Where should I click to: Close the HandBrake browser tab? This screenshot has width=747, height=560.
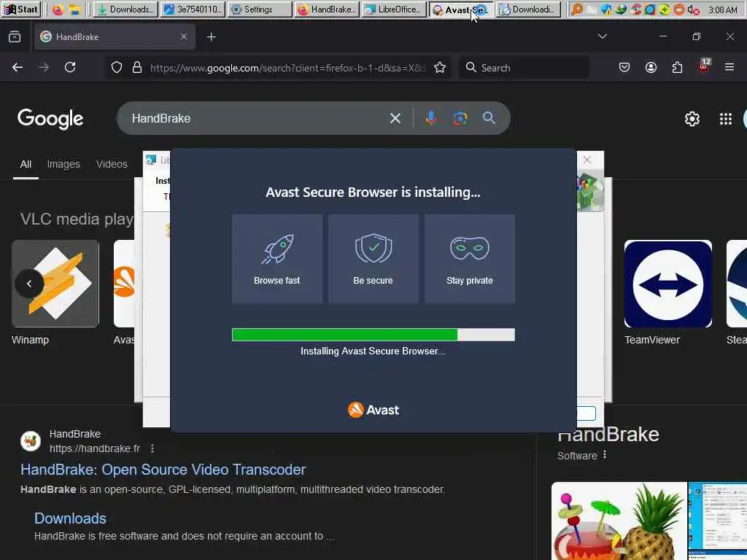point(183,36)
